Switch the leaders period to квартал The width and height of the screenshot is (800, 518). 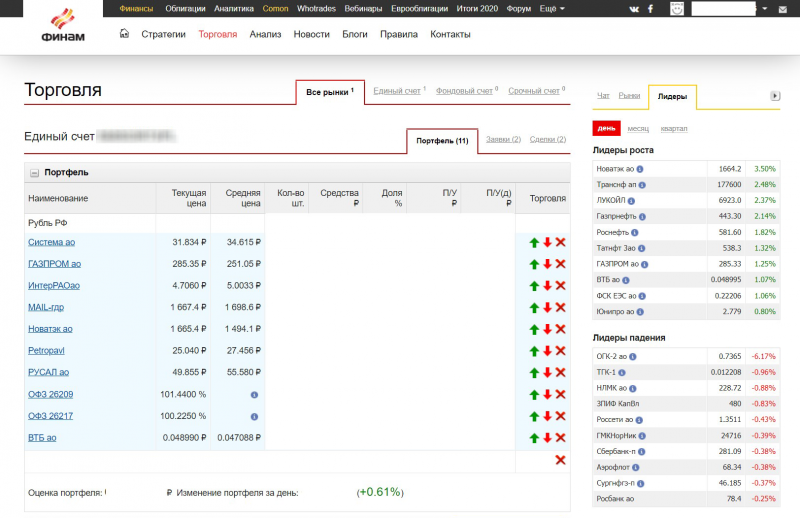tap(675, 129)
